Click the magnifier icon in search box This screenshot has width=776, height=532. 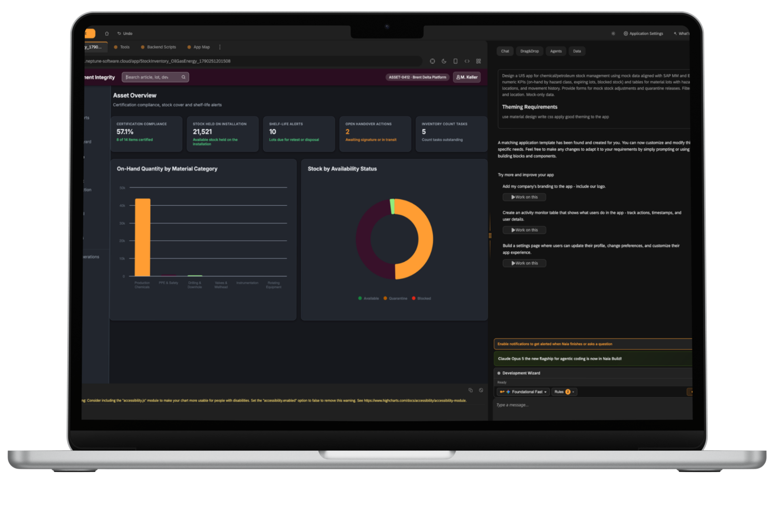(183, 77)
